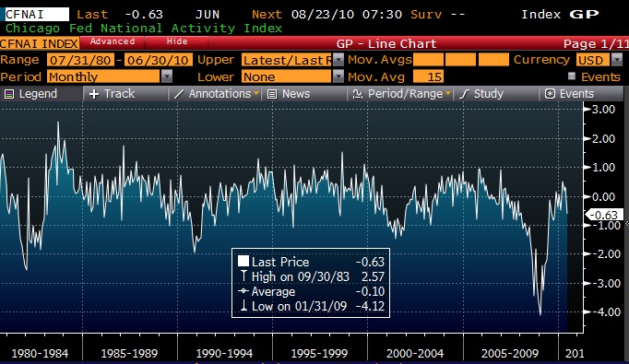The image size is (629, 364).
Task: Click the end date field 06/30/10
Action: pyautogui.click(x=159, y=60)
